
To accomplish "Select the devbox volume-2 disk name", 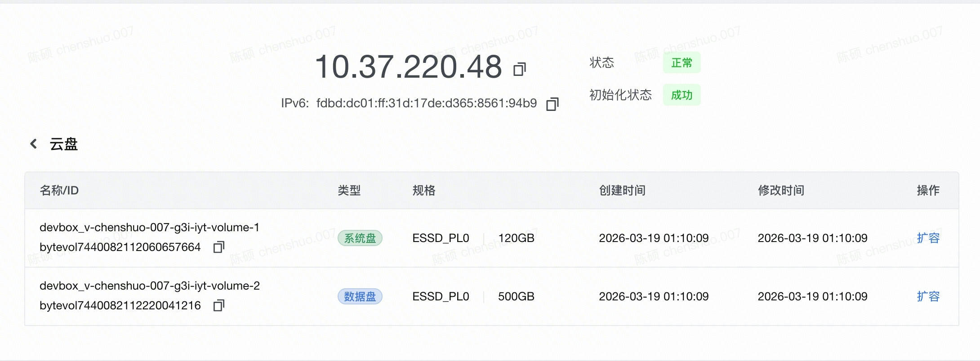I will (149, 286).
